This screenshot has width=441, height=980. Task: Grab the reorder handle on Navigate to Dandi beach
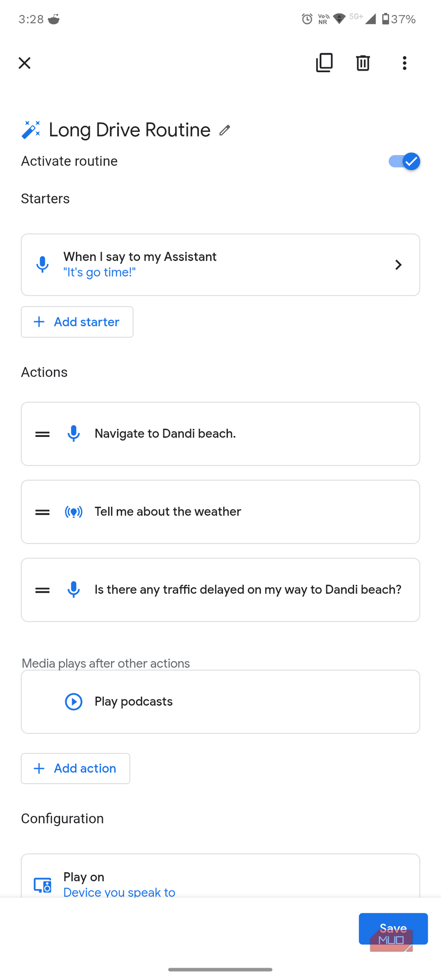click(42, 433)
